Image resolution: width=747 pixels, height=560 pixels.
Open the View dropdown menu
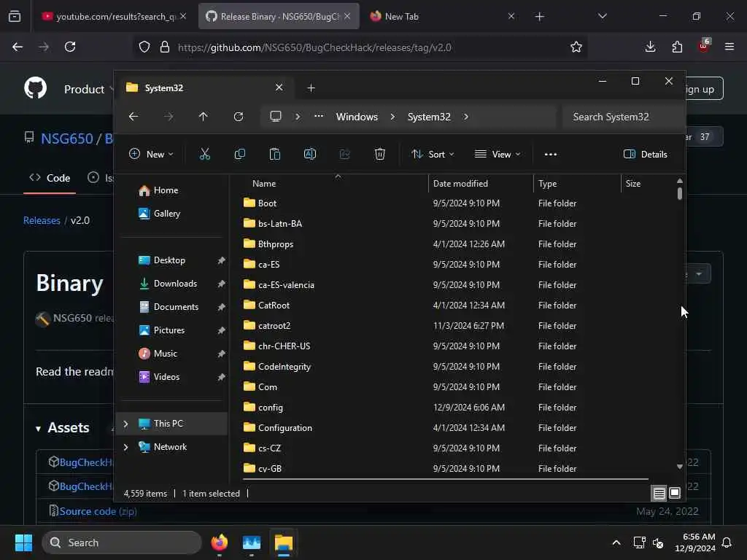coord(498,155)
